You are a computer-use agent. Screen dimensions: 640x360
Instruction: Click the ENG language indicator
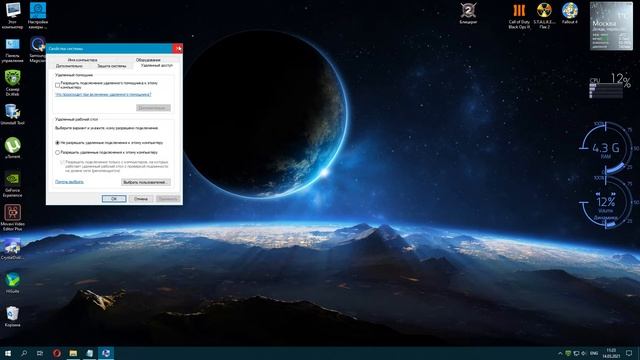(x=594, y=353)
